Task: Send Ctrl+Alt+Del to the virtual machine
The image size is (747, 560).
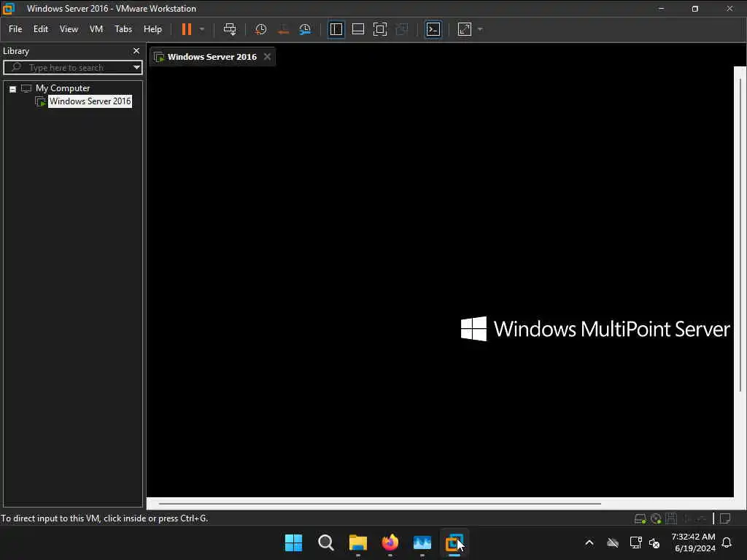Action: pyautogui.click(x=230, y=29)
